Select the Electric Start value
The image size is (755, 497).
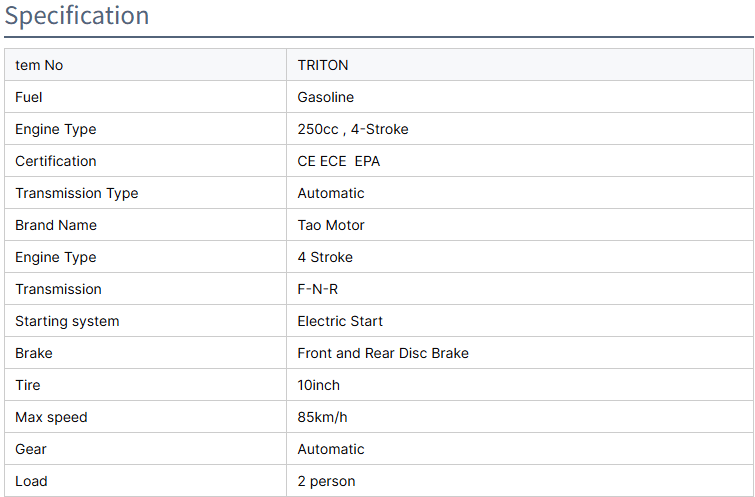pyautogui.click(x=340, y=321)
